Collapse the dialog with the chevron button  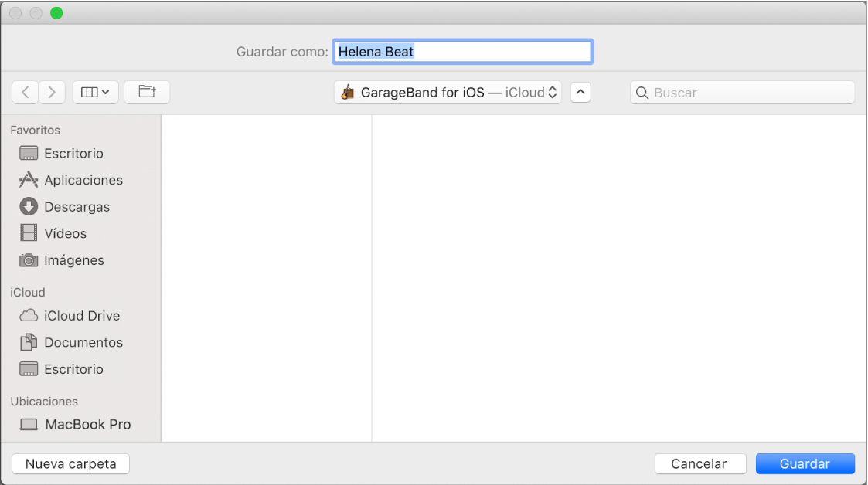[580, 93]
